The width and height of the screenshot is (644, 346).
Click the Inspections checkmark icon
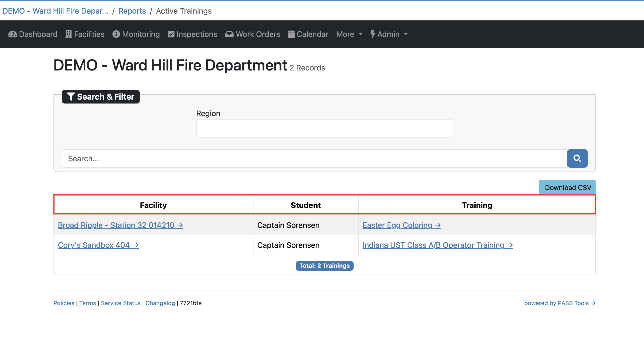point(171,34)
